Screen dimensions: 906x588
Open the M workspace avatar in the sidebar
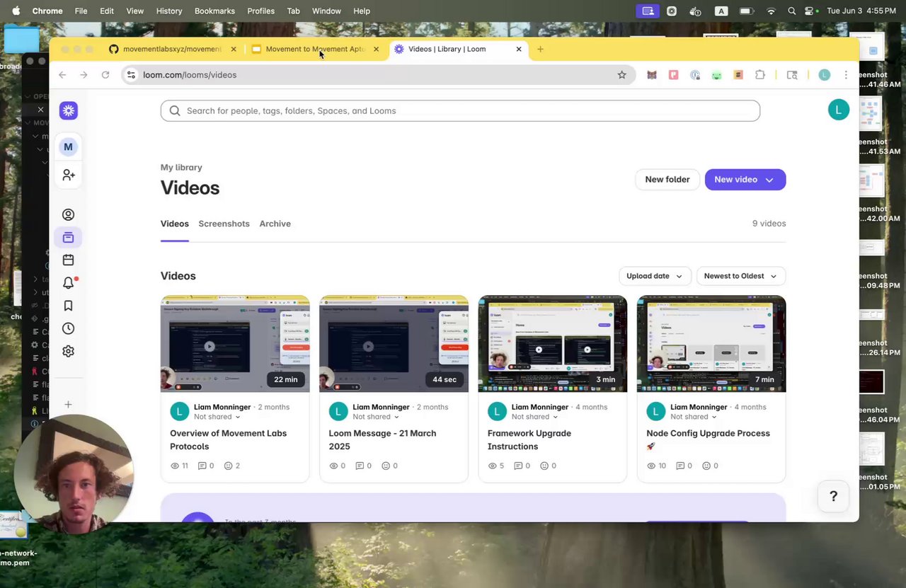click(x=68, y=146)
